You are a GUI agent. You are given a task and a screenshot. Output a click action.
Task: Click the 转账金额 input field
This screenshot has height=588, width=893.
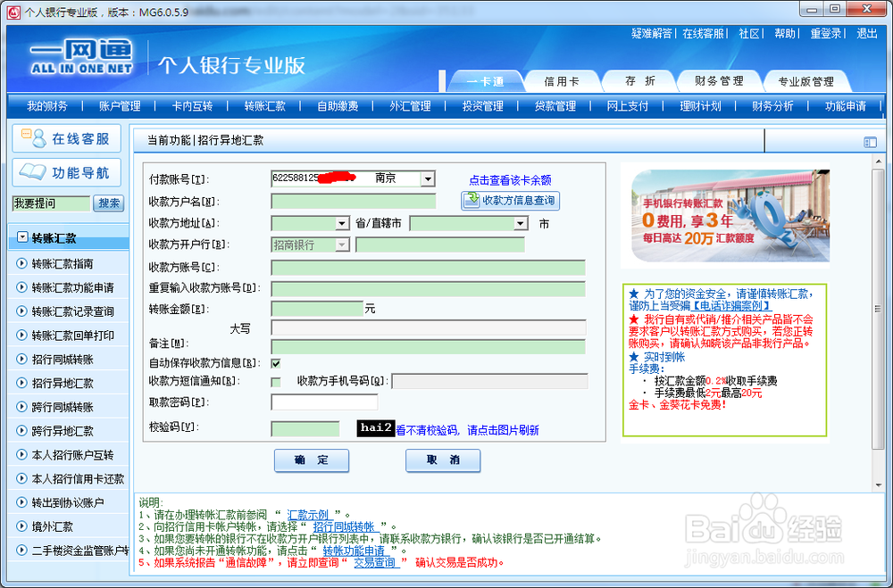click(317, 309)
